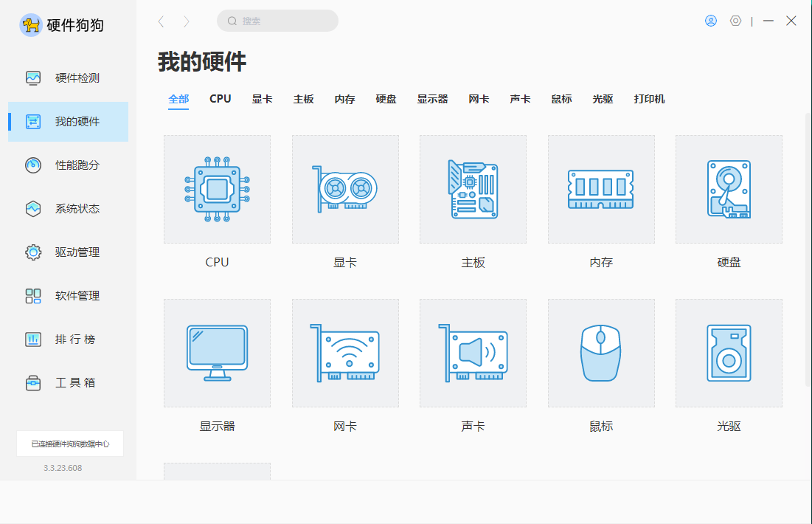Open the 光驱 optical drive icon
This screenshot has width=812, height=524.
tap(729, 354)
